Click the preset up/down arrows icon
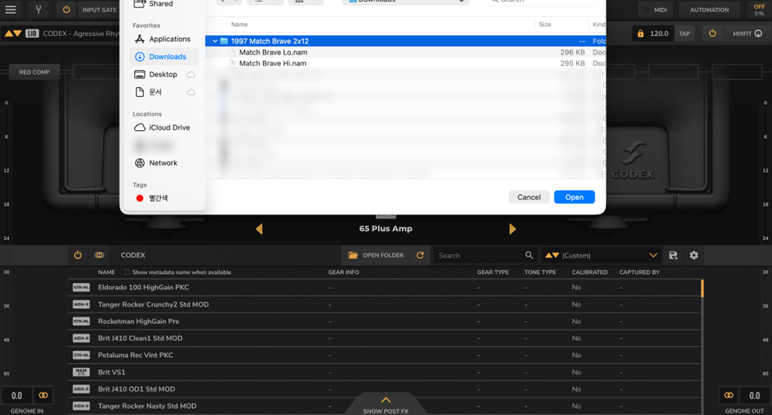Viewport: 772px width, 415px height. (x=13, y=33)
